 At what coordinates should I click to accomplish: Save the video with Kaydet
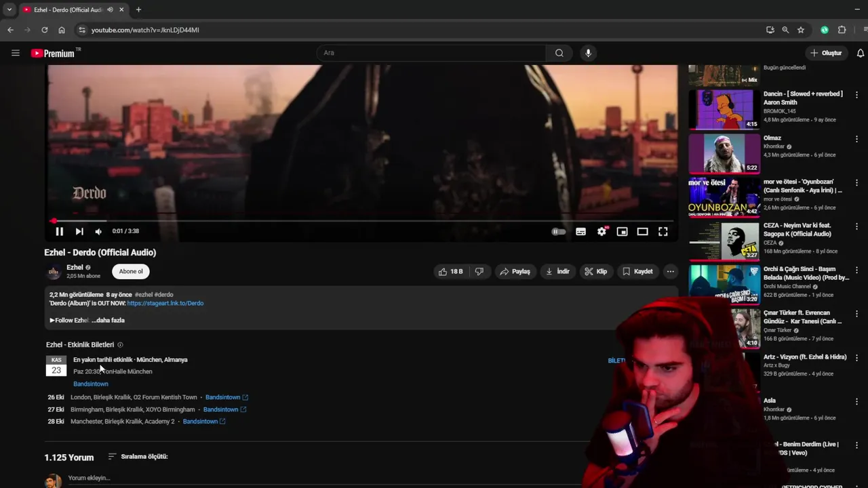[x=638, y=271]
